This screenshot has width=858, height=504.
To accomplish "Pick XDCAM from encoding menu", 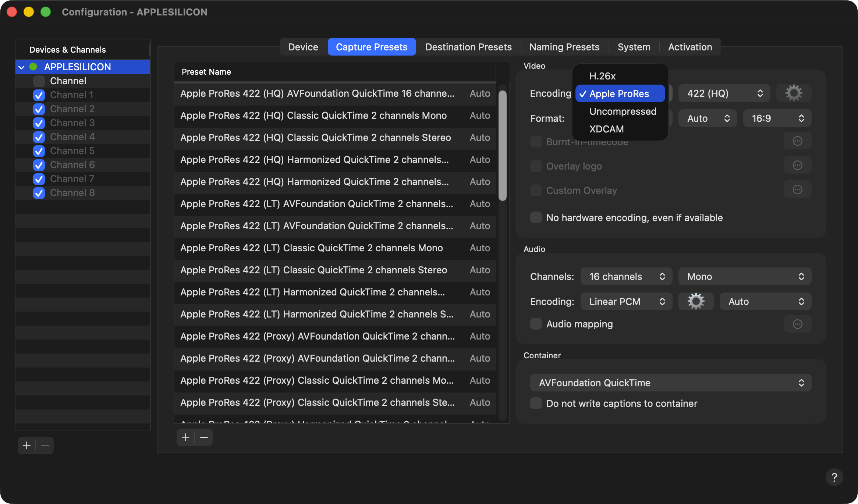I will click(x=620, y=129).
